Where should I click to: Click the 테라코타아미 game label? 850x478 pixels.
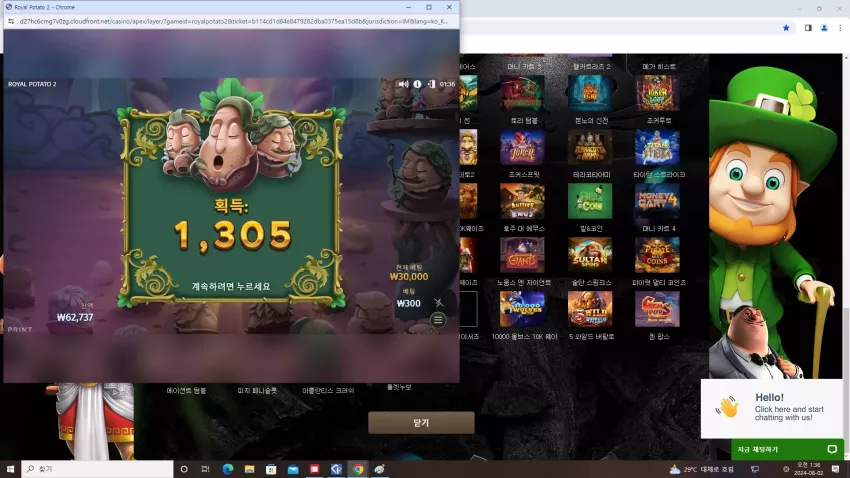click(x=591, y=175)
